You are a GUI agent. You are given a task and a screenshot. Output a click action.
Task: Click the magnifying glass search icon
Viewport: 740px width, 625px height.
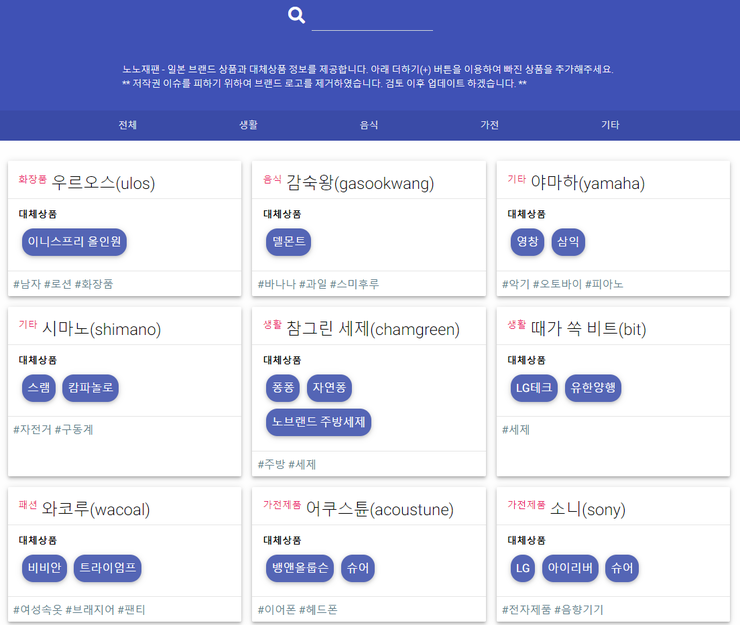296,15
